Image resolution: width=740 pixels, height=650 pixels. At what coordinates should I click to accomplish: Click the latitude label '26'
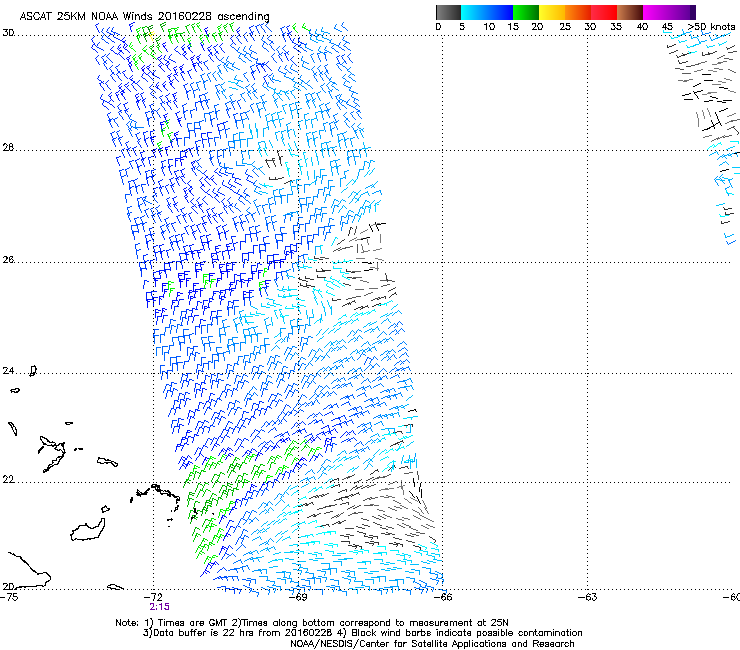(x=8, y=260)
